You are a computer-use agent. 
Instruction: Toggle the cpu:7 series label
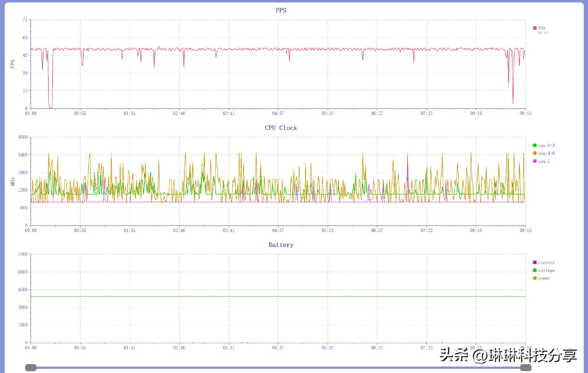point(544,161)
